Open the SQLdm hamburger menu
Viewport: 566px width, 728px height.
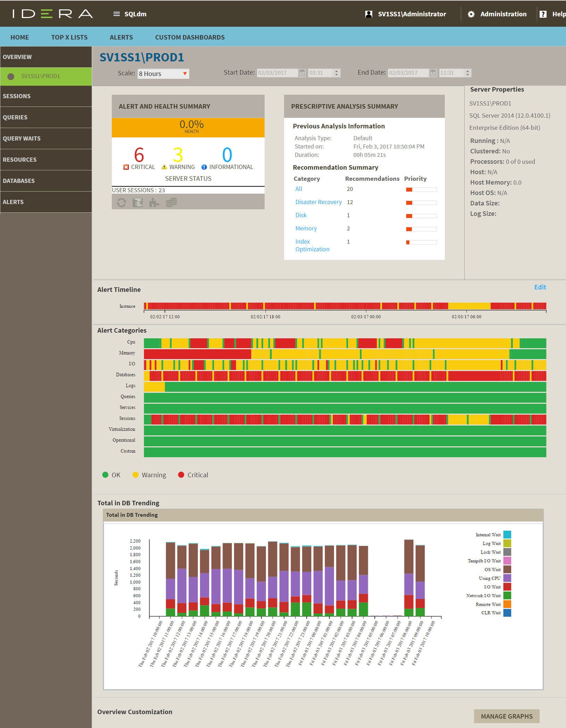tap(117, 14)
